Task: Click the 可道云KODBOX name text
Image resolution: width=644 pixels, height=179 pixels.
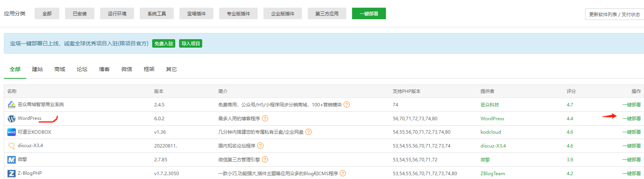Action: (x=34, y=132)
